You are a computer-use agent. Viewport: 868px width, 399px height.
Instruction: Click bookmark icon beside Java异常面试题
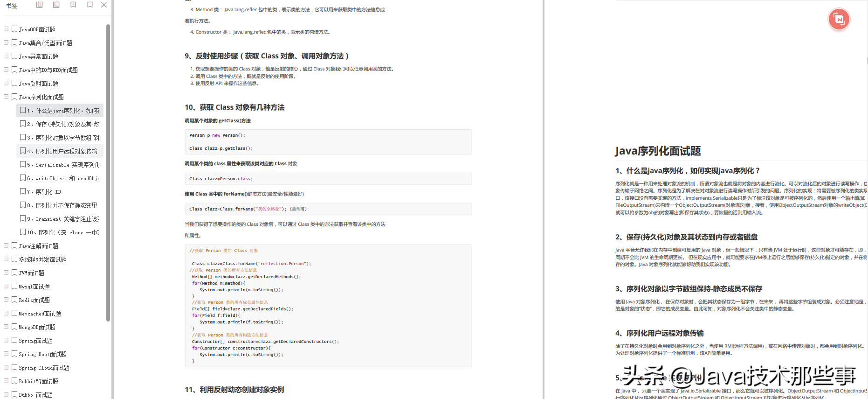coord(14,56)
